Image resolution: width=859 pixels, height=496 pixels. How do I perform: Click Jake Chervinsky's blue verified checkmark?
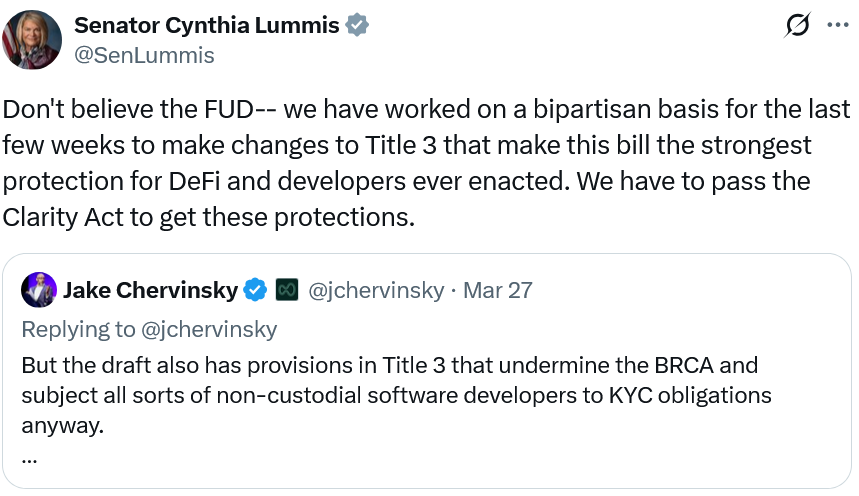tap(256, 291)
